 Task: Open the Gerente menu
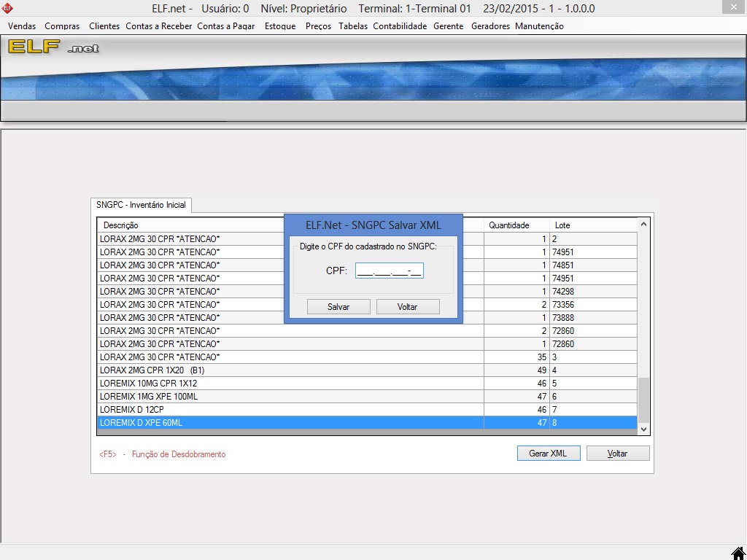click(x=449, y=26)
